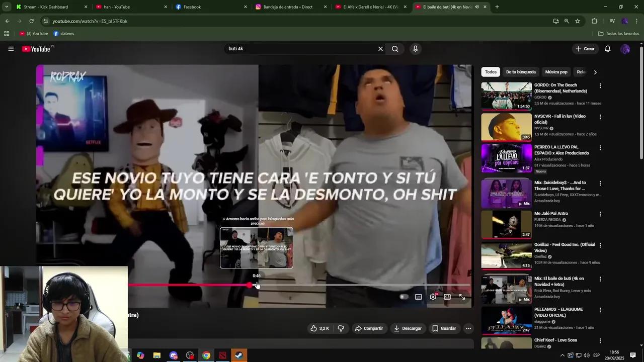Open Chrome media controls icon
Viewport: 644px width, 362px height.
coord(612,21)
